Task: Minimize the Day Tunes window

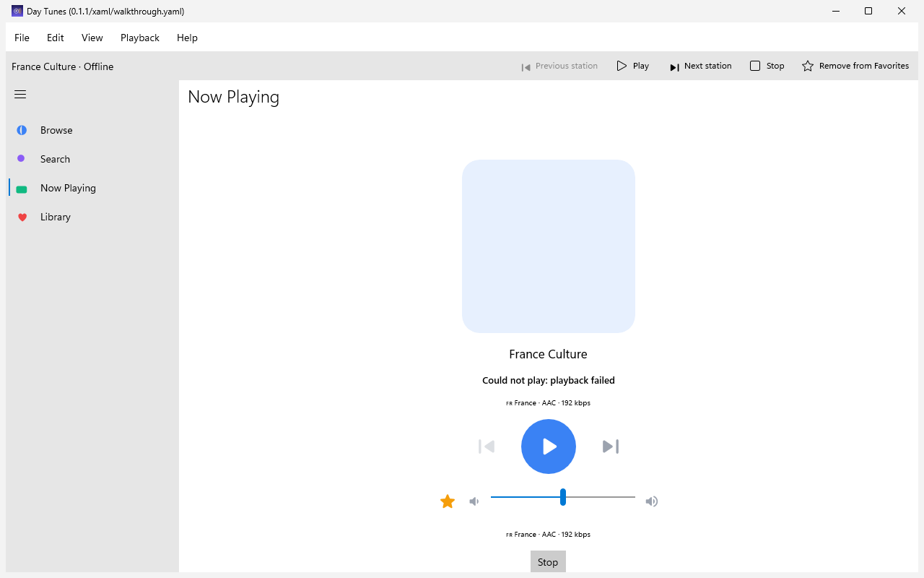Action: tap(835, 11)
